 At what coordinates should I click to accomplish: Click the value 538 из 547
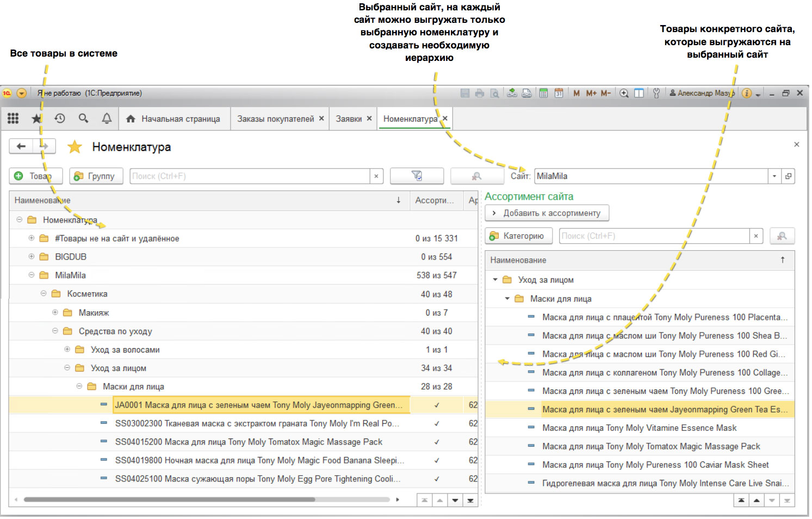[437, 275]
